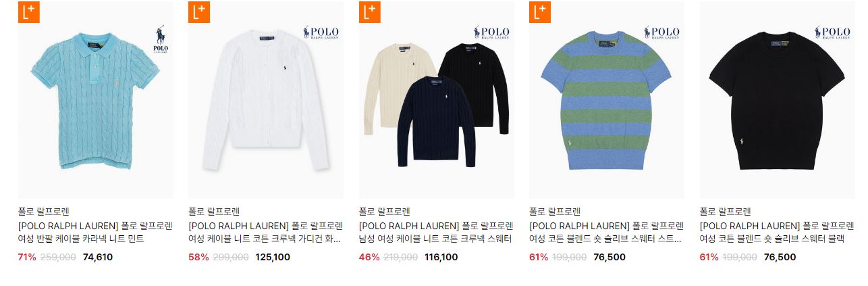The image size is (868, 286).
Task: Click the L+ badge on white cardigan
Action: tap(199, 11)
